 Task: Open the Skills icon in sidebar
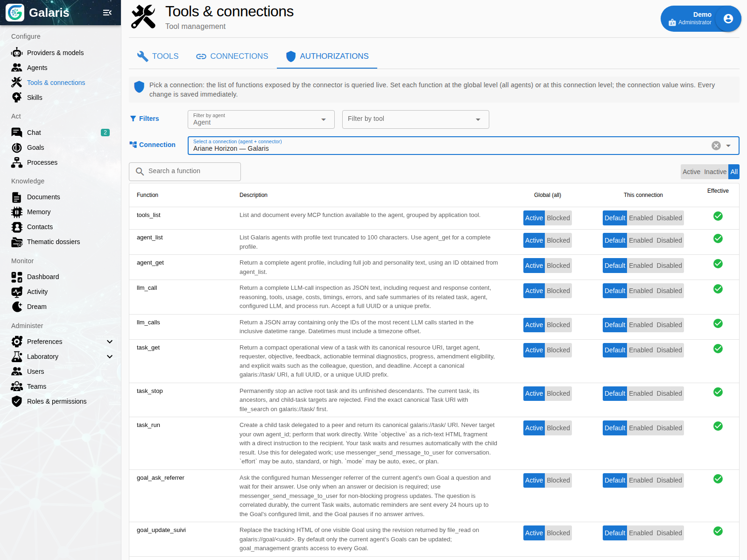pyautogui.click(x=17, y=98)
